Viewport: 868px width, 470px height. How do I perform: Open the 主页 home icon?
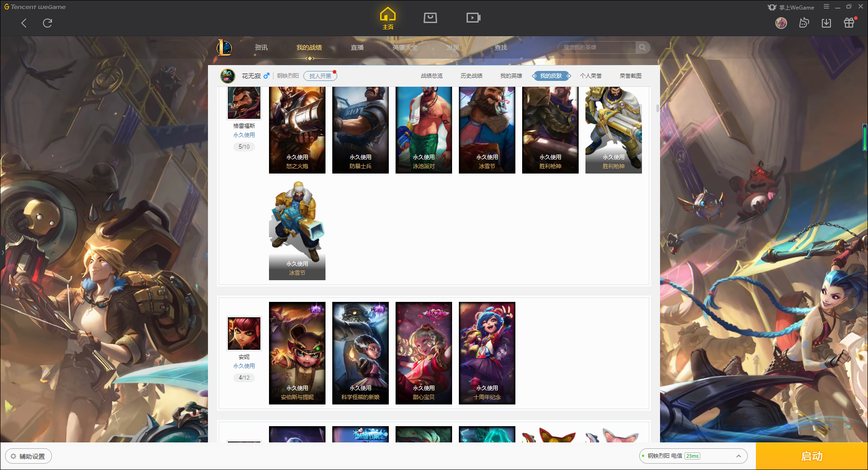(x=388, y=19)
